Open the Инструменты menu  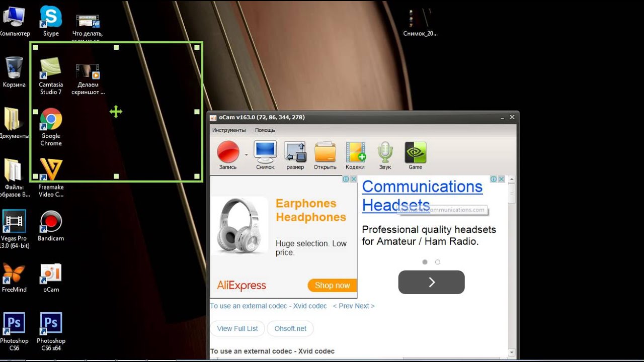229,130
